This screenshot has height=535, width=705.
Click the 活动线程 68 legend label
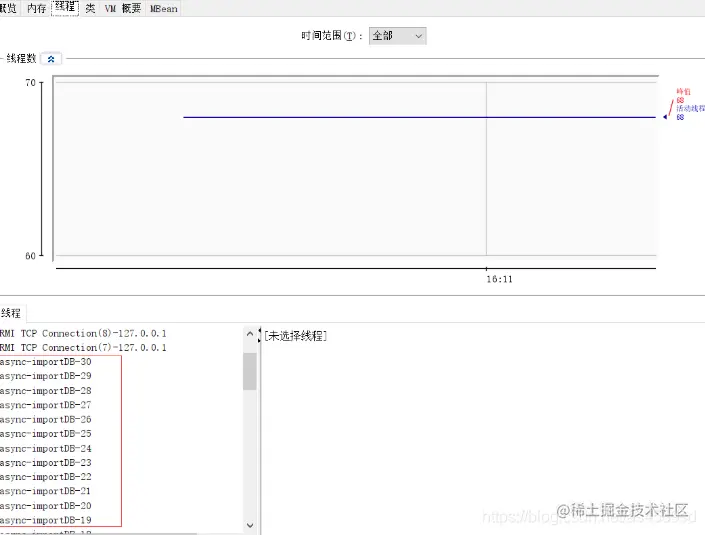coord(690,113)
